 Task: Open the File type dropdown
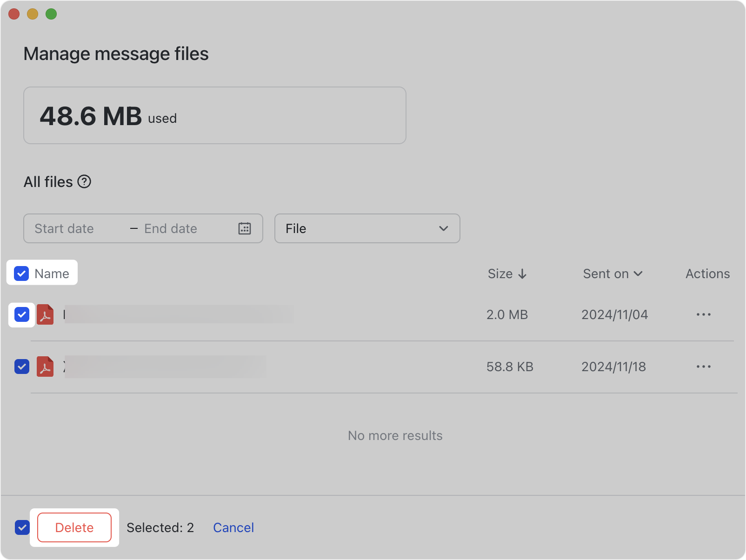367,228
